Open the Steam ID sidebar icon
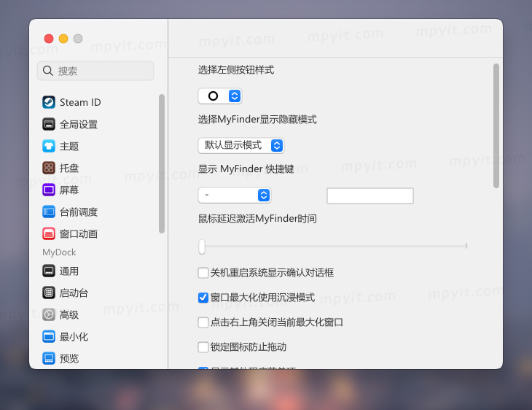The image size is (532, 410). coord(49,102)
